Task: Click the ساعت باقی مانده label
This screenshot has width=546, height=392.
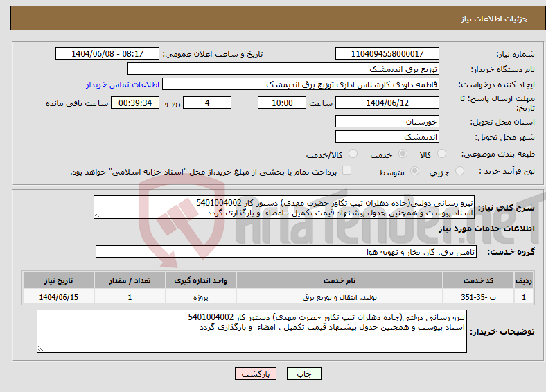Action: 77,103
